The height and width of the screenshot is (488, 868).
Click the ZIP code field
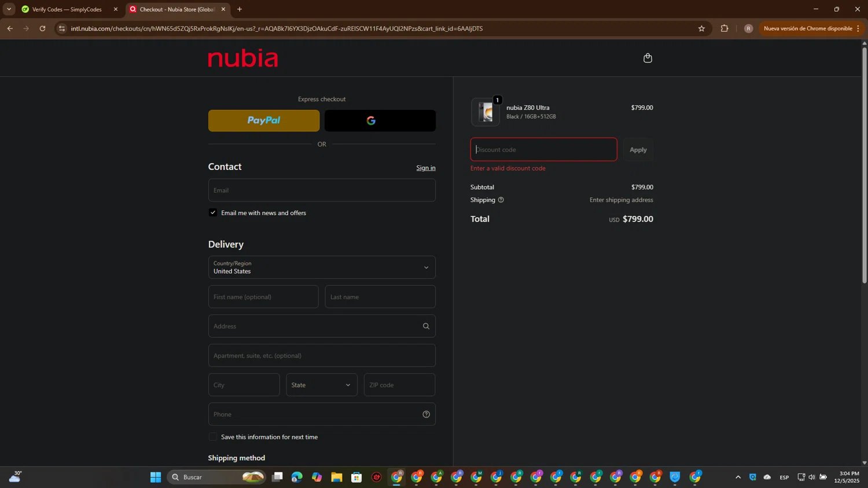pos(399,385)
